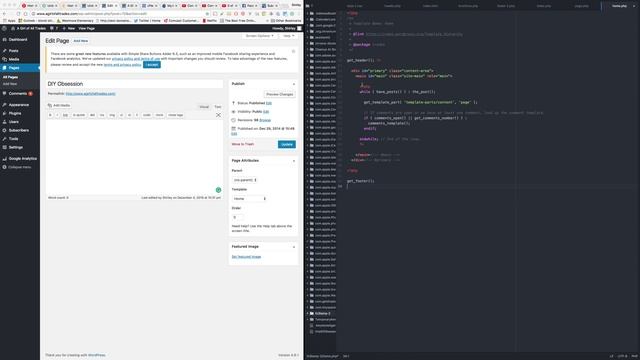Click the Add Media button

click(x=59, y=105)
